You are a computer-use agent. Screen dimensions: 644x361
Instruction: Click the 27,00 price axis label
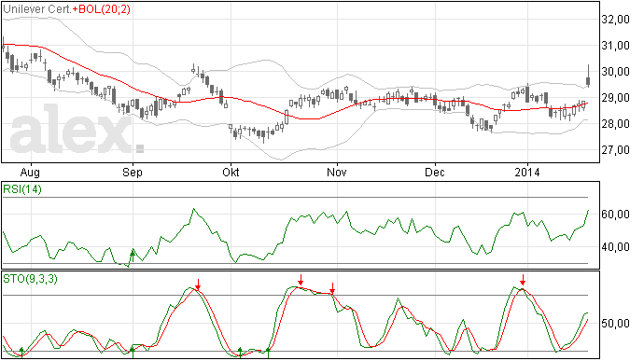pos(615,150)
